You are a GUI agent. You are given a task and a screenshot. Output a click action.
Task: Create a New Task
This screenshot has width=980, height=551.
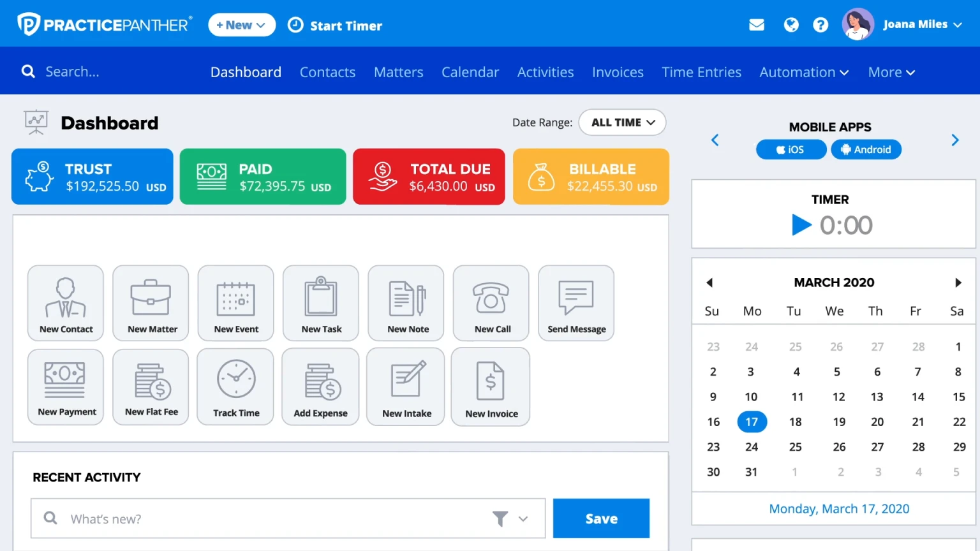320,303
